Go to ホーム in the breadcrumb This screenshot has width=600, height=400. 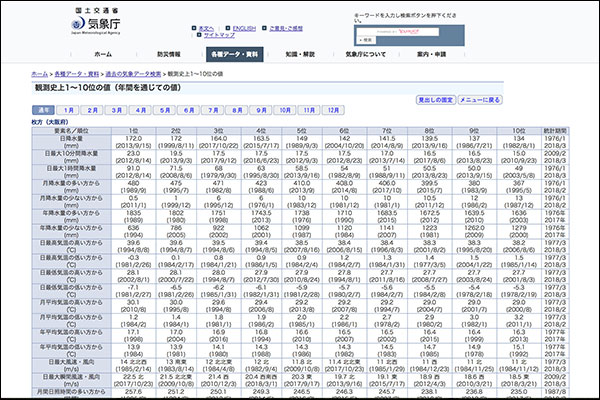[x=38, y=74]
